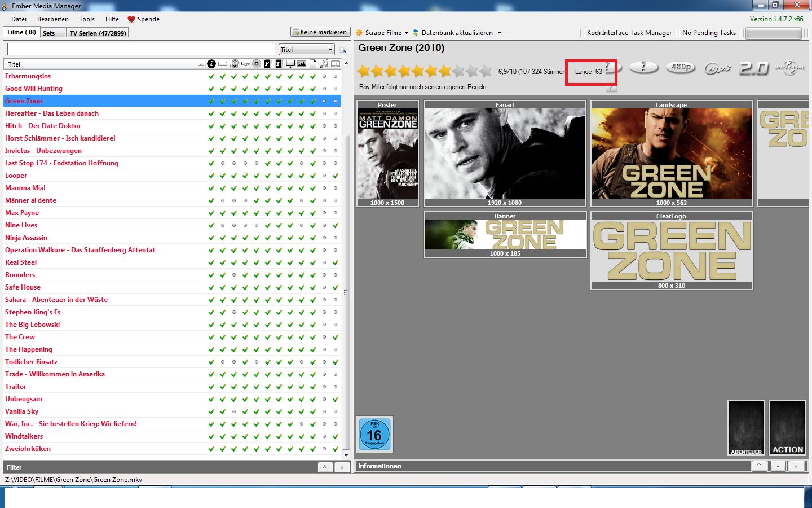Toggle the last column mark for The Crew
812x508 pixels.
336,337
